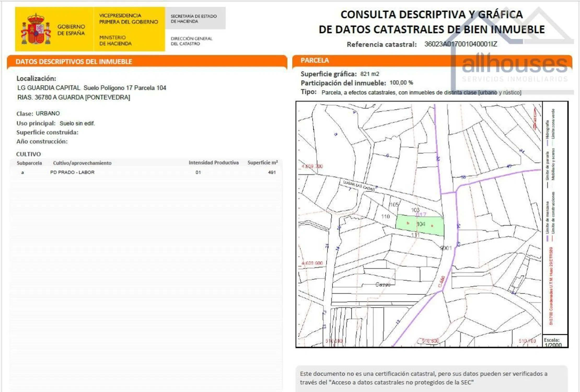This screenshot has width=580, height=392.
Task: Click DIRECCIÓN GENERAL DEL CATASTRO label
Action: pyautogui.click(x=191, y=41)
